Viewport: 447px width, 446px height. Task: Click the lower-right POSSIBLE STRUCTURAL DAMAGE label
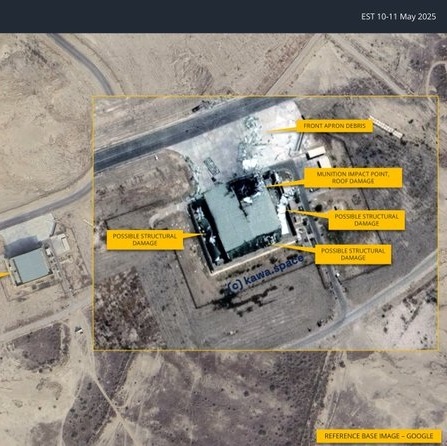click(x=353, y=254)
